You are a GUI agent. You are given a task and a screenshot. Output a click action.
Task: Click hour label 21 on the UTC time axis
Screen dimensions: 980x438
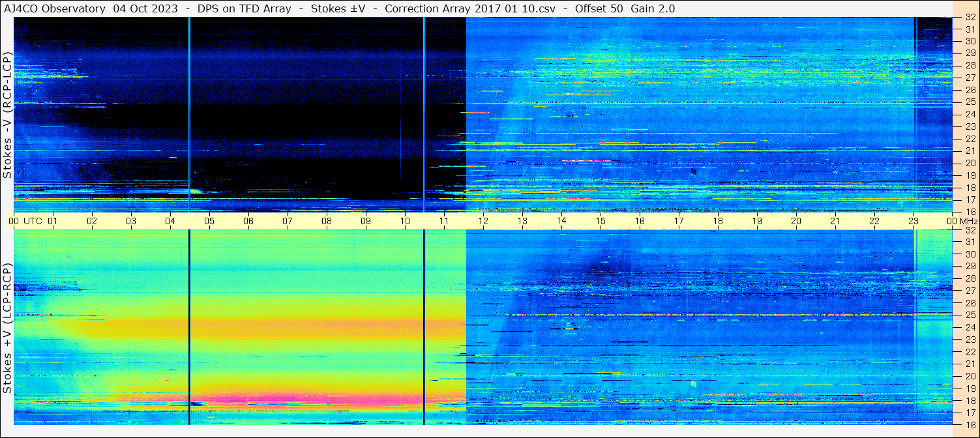point(835,221)
